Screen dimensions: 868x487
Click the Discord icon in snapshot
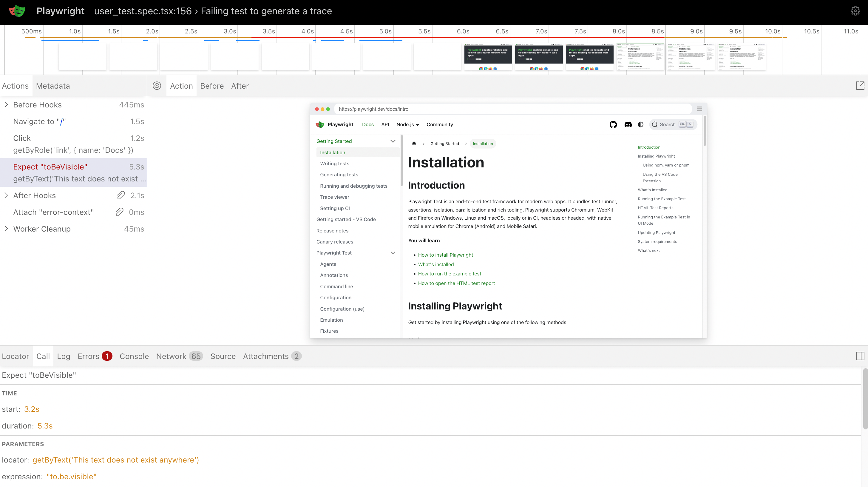click(628, 125)
